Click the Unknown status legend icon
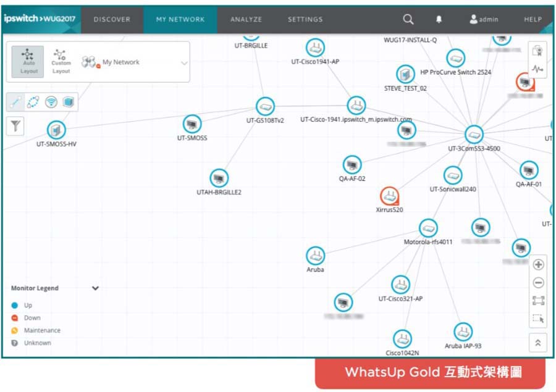 point(15,343)
